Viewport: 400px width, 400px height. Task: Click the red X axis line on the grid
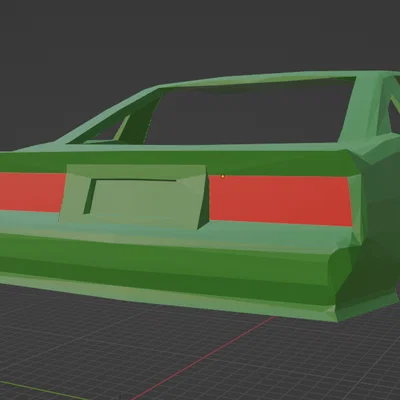[203, 358]
